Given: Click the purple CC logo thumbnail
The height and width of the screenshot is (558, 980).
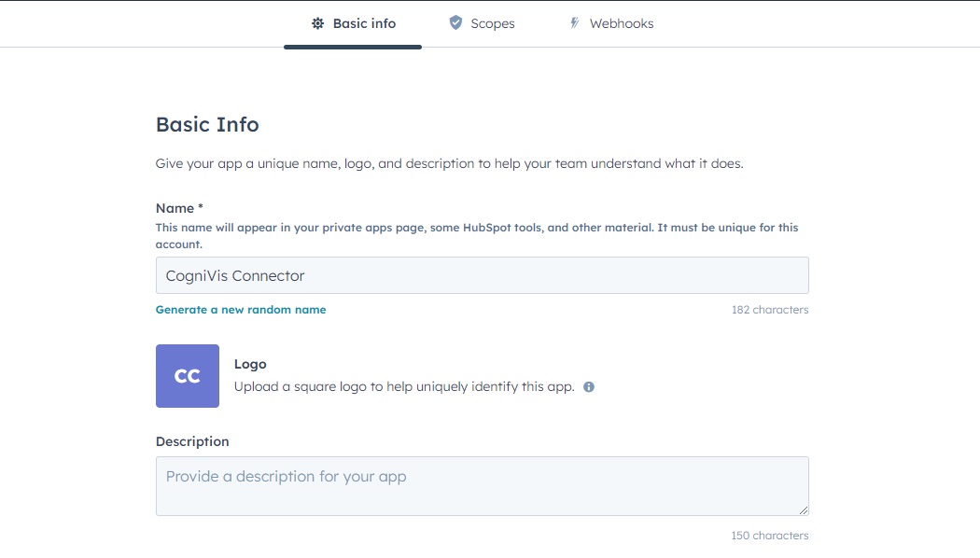Looking at the screenshot, I should (188, 376).
